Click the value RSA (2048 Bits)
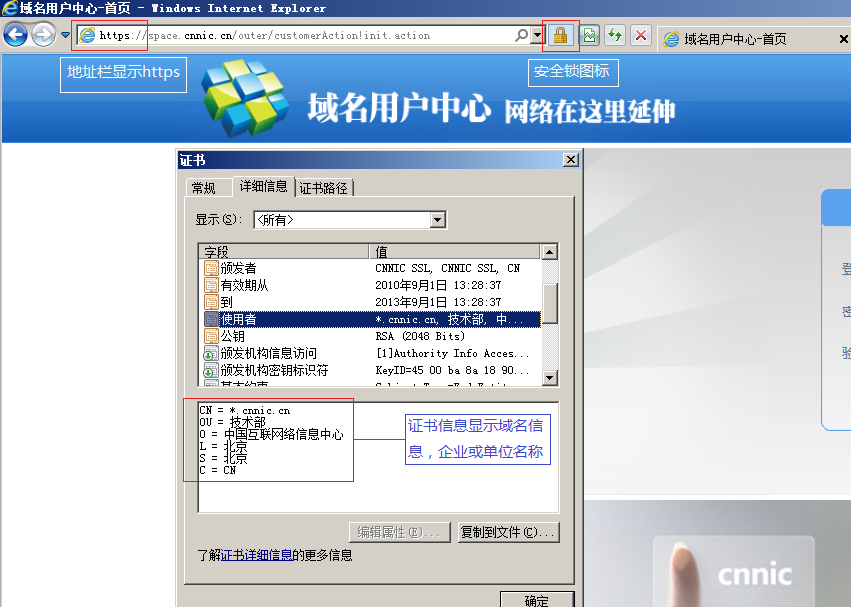851x607 pixels. point(420,336)
